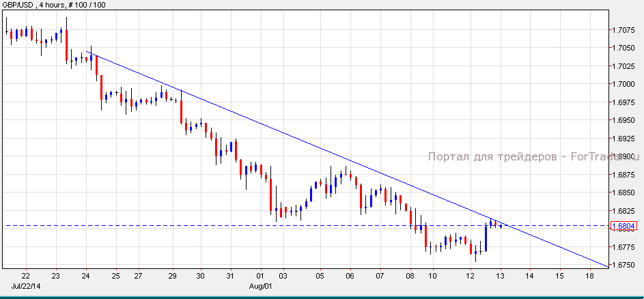The image size is (644, 299).
Task: Select date tick 15 on time axis
Action: point(560,276)
